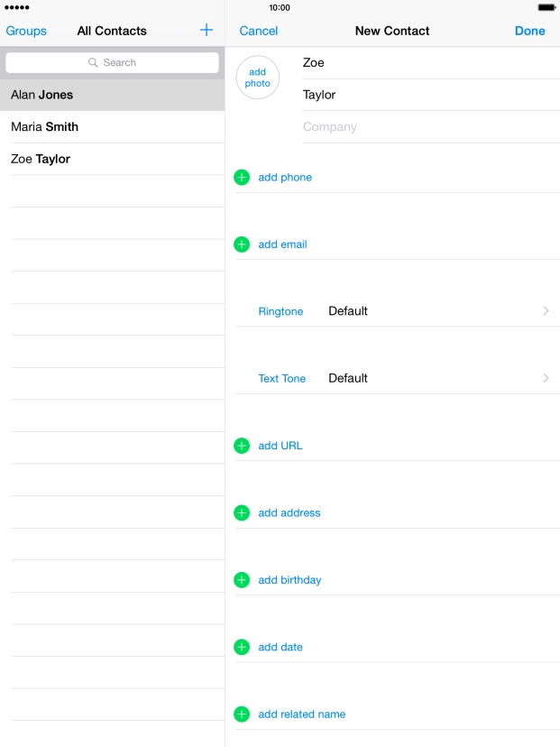Click green plus beside add phone

click(242, 177)
